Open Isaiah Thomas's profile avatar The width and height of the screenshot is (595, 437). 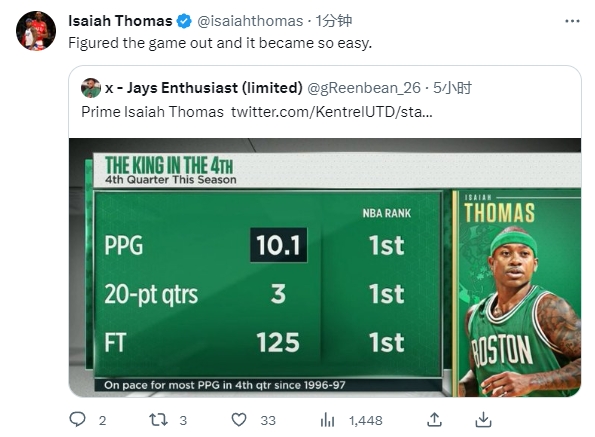coord(36,31)
